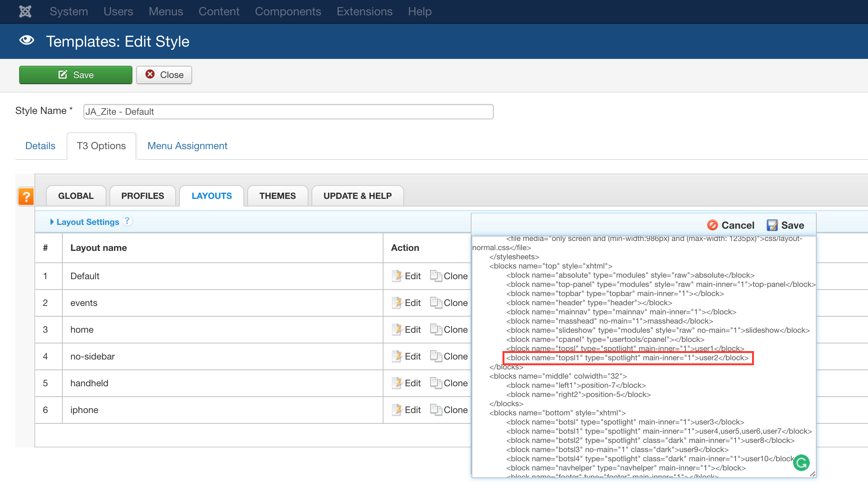Open the Extensions menu
Screen dimensions: 868x501
pyautogui.click(x=364, y=11)
